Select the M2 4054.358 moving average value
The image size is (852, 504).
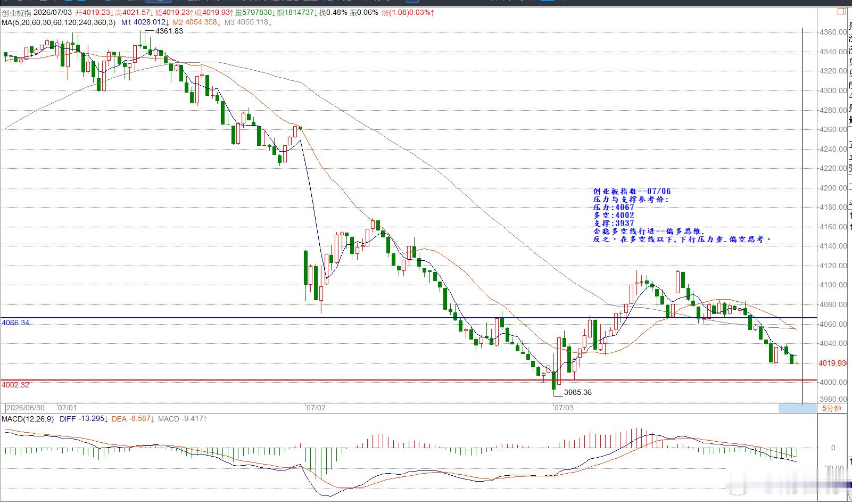(196, 22)
